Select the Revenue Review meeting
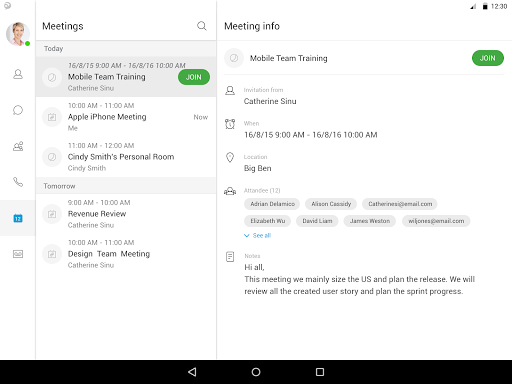This screenshot has height=384, width=512. [126, 214]
